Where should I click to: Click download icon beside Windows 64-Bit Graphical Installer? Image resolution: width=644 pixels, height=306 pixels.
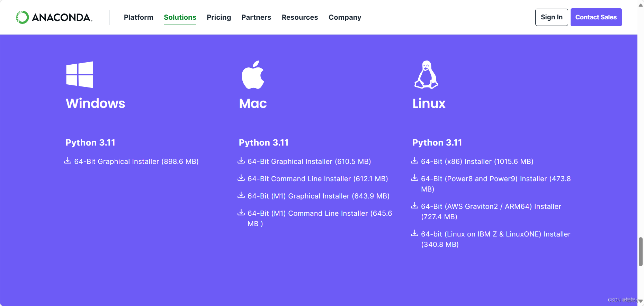coord(68,161)
